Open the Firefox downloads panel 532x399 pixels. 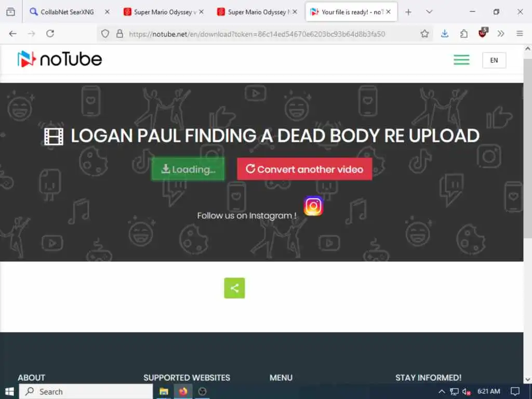point(445,34)
